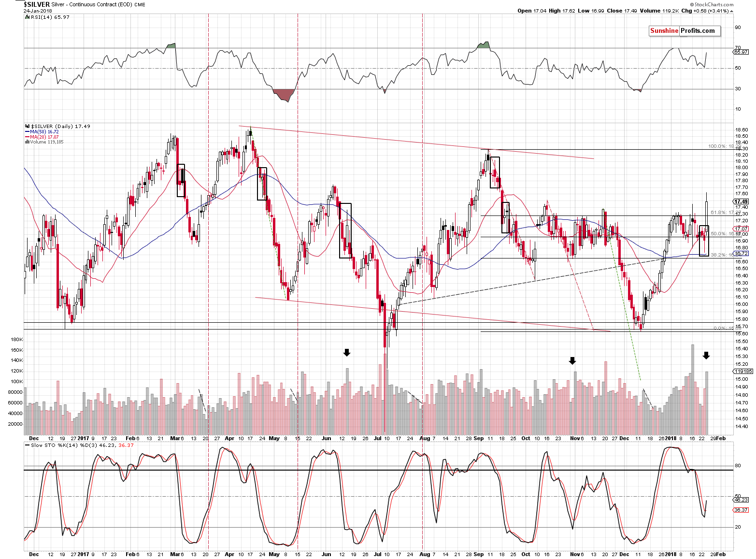Screen dimensions: 756x559
Task: Click the RSI line icon beside RSI(14)
Action: click(x=27, y=17)
